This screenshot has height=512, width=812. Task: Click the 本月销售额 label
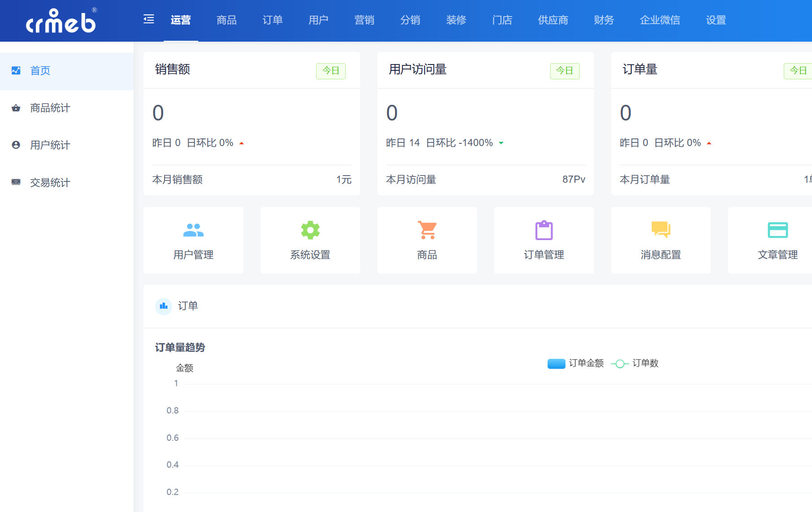coord(178,180)
